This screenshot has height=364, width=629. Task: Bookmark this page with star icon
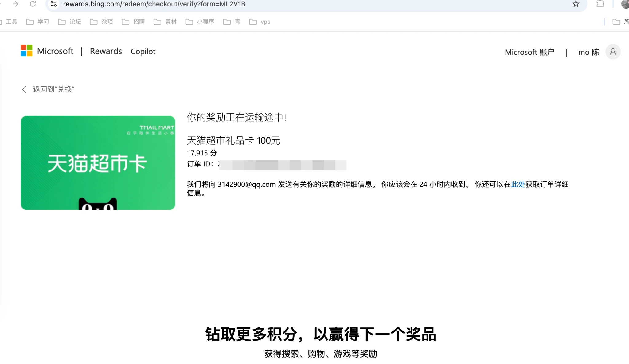pyautogui.click(x=576, y=4)
